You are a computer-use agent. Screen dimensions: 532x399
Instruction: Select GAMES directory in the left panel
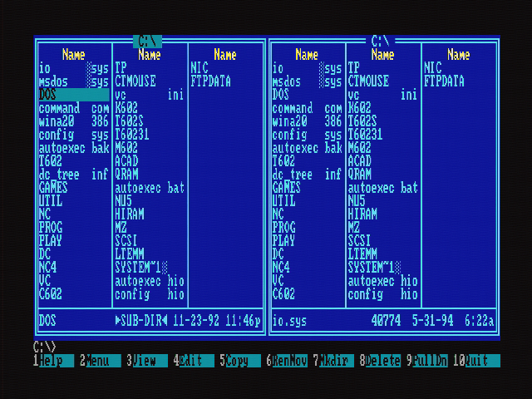(54, 188)
